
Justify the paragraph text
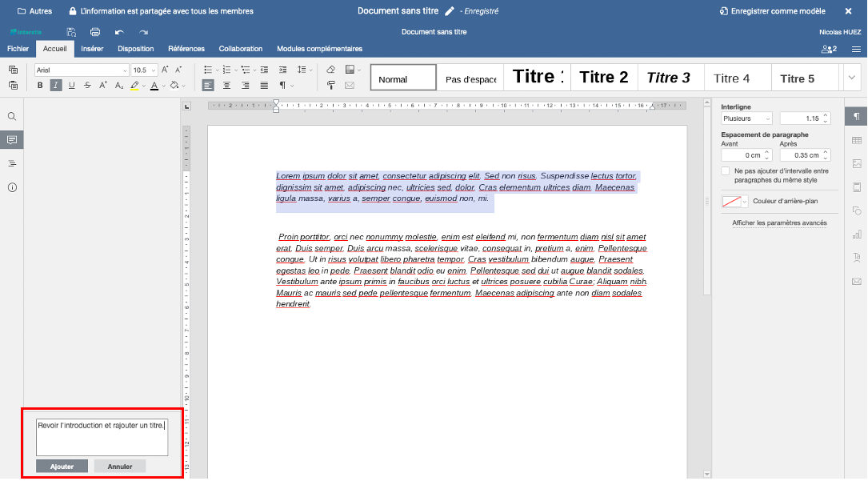(264, 86)
